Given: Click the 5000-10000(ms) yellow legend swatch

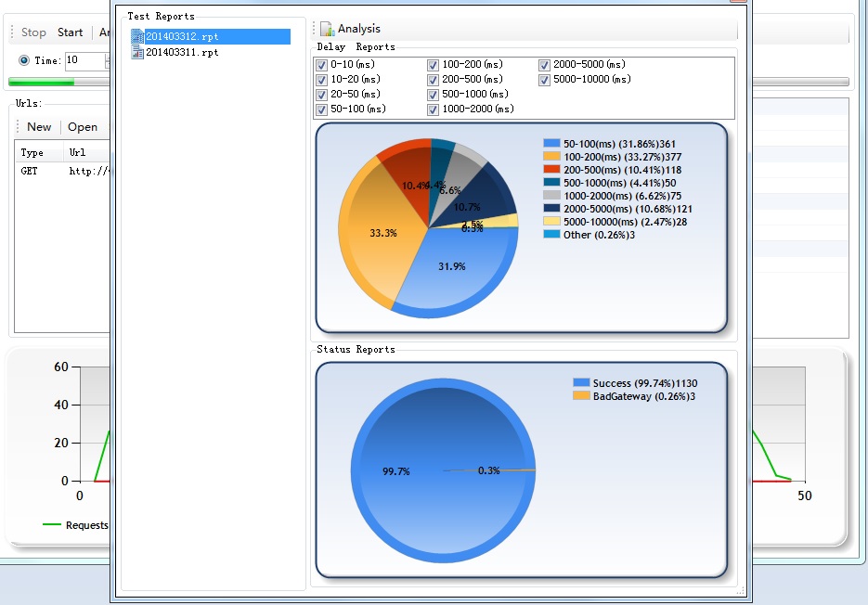Looking at the screenshot, I should [x=552, y=222].
